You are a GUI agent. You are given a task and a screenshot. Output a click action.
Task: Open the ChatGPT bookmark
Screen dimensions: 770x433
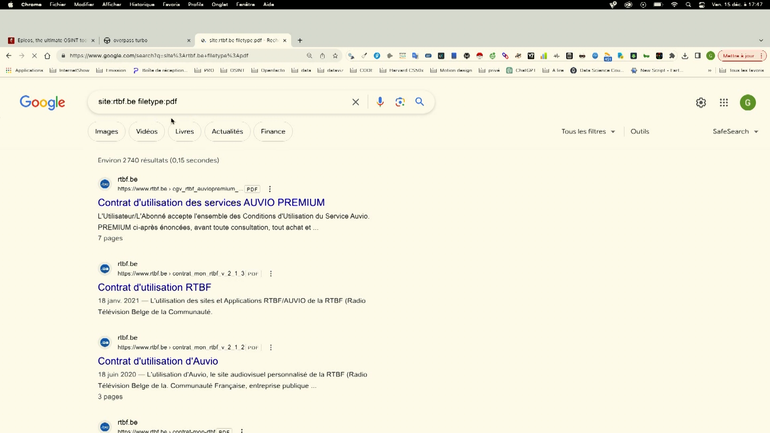point(521,70)
